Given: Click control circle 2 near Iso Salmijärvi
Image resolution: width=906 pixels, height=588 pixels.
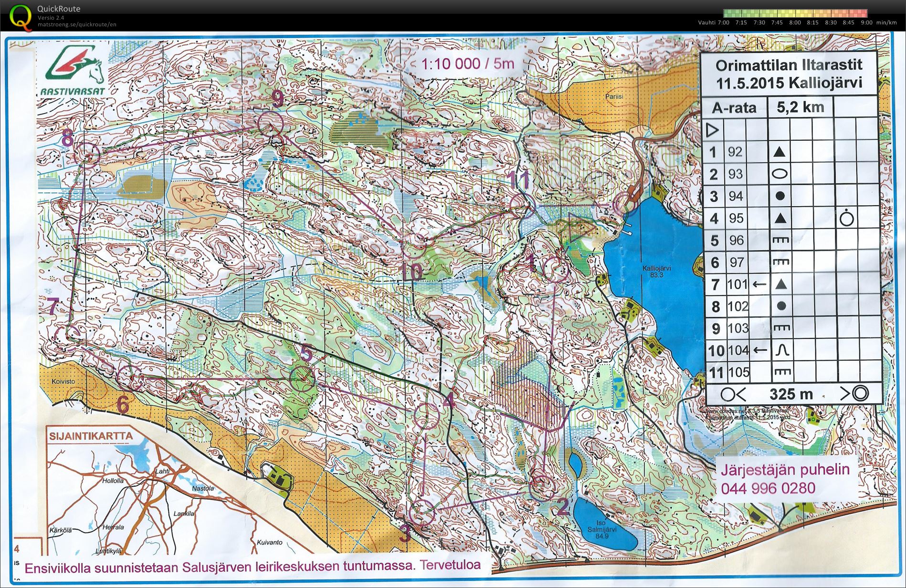Looking at the screenshot, I should click(x=543, y=488).
